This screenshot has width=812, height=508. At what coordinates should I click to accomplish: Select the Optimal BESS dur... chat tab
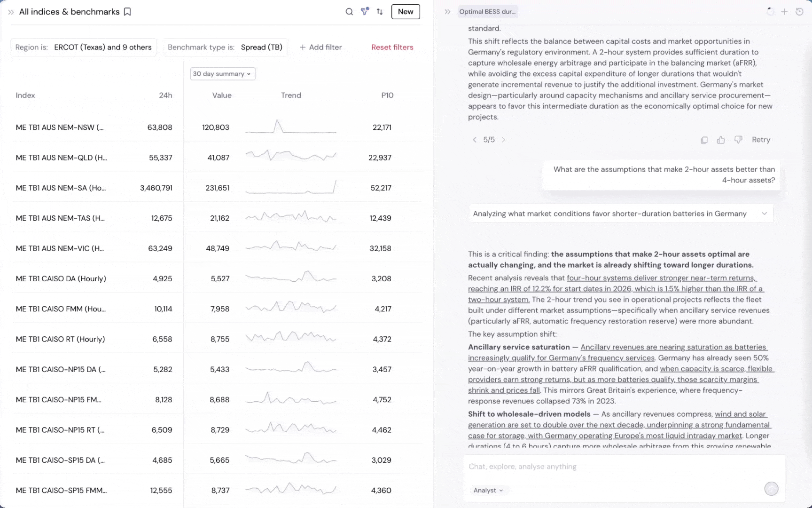coord(487,12)
